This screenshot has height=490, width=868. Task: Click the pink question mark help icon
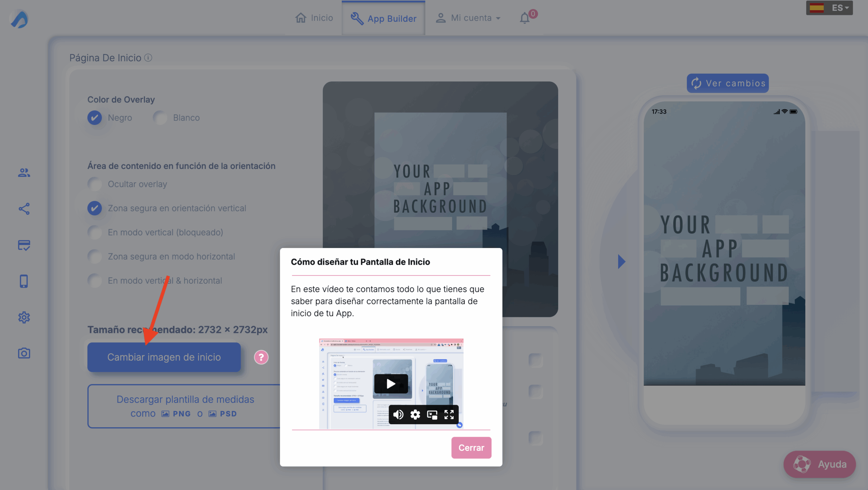[x=261, y=357]
